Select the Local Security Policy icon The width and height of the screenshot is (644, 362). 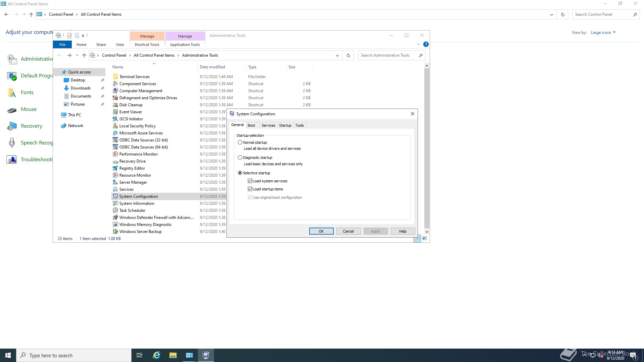tap(115, 126)
